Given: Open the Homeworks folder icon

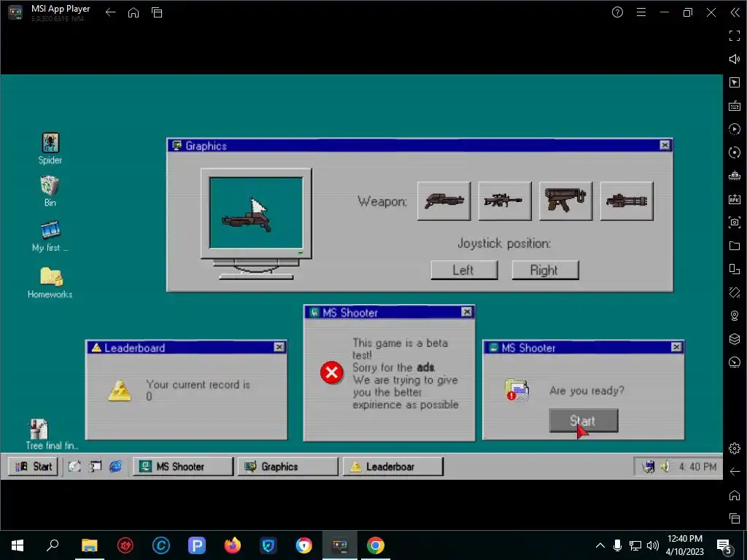Looking at the screenshot, I should click(50, 282).
